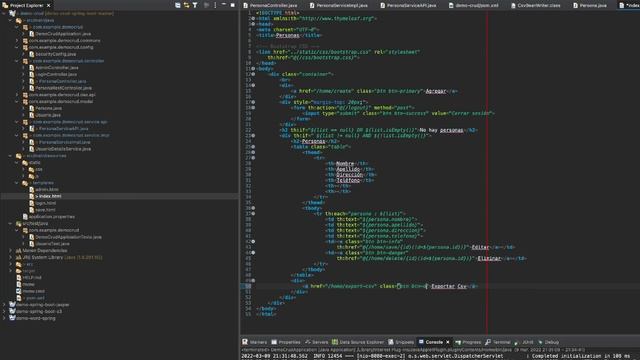This screenshot has width=640, height=360.
Task: Close the Project Explorer view tab
Action: click(x=48, y=6)
